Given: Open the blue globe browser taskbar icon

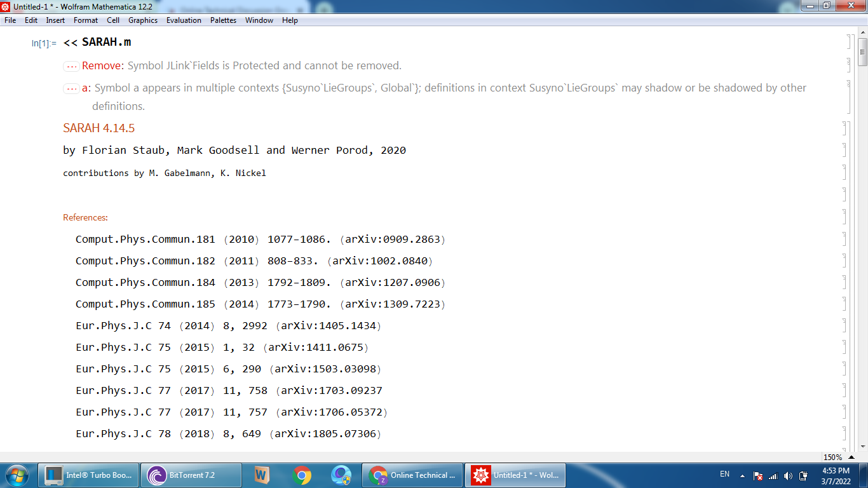Looking at the screenshot, I should coord(341,475).
